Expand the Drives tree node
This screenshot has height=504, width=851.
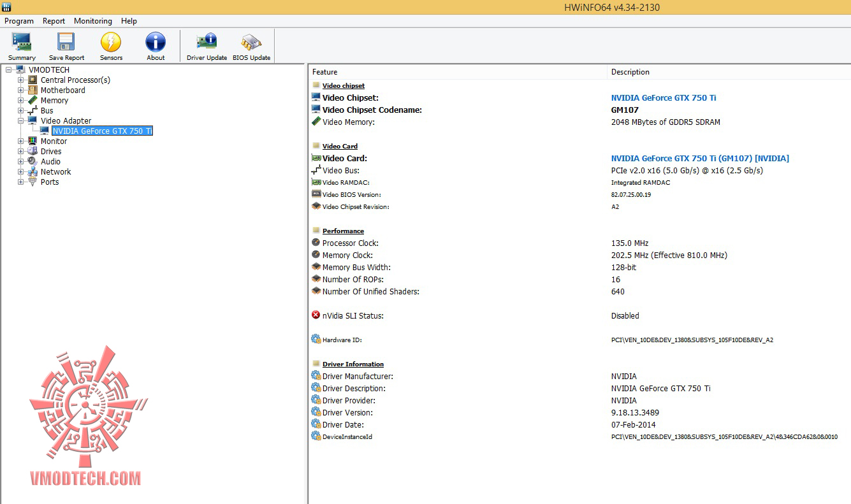click(21, 151)
